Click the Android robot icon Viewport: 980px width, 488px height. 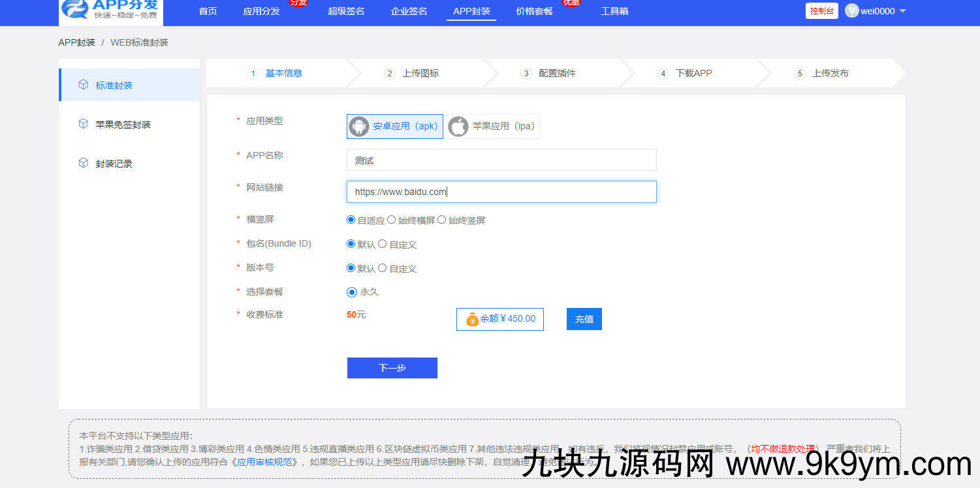tap(359, 127)
